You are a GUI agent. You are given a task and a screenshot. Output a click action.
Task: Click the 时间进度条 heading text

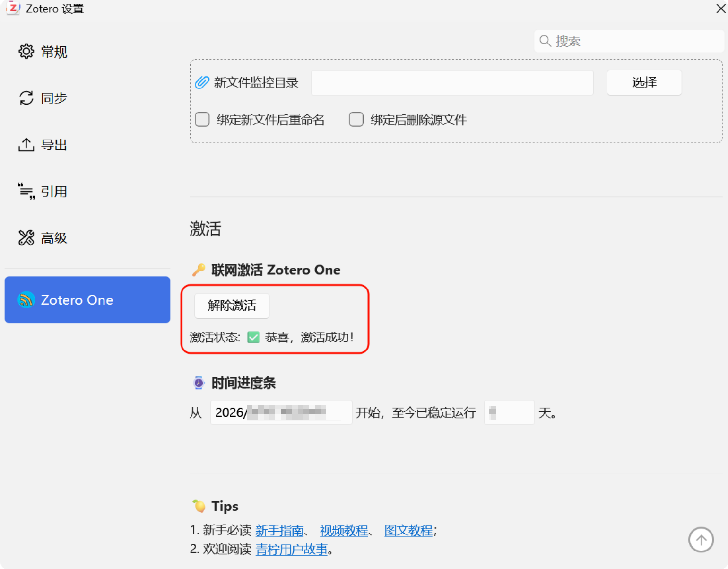pyautogui.click(x=243, y=383)
